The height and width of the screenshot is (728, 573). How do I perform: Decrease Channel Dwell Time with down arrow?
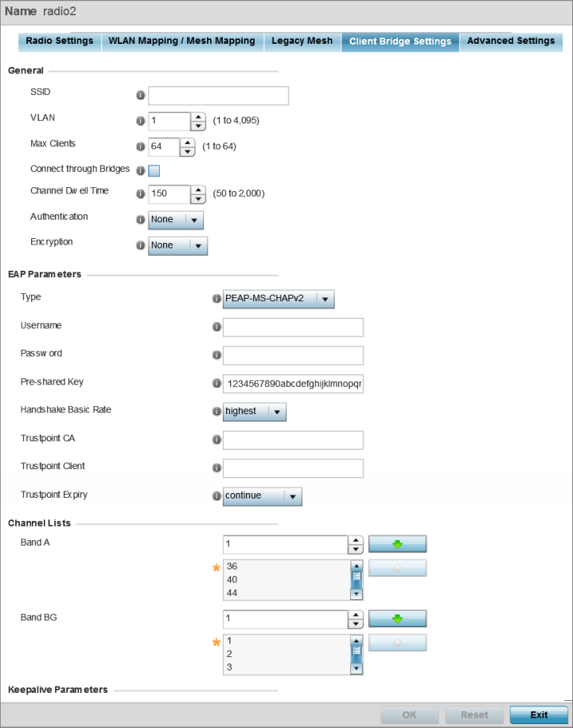point(198,198)
